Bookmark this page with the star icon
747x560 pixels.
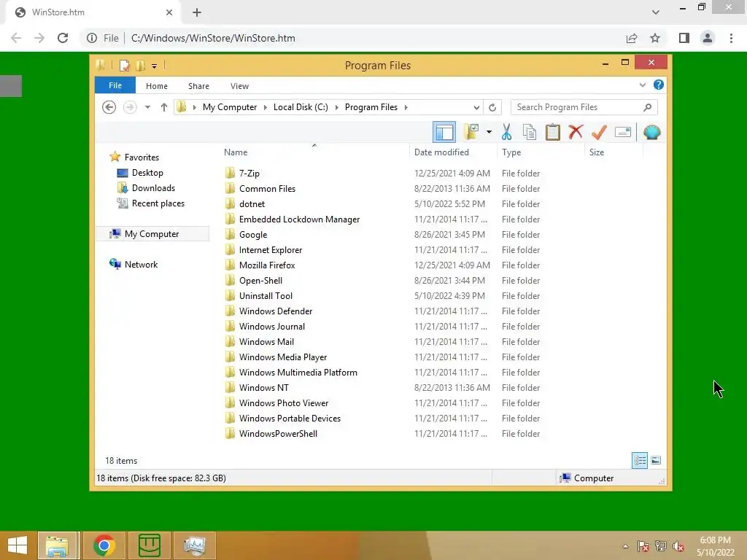tap(655, 38)
